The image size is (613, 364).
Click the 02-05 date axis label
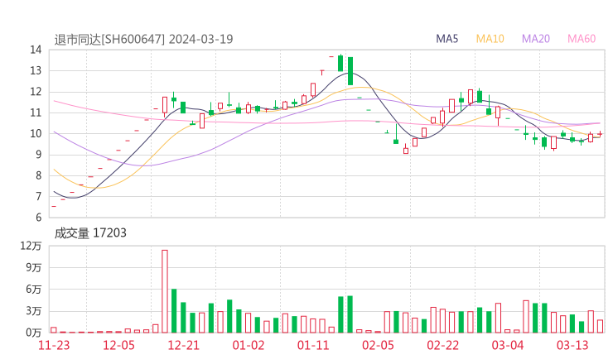coord(378,345)
